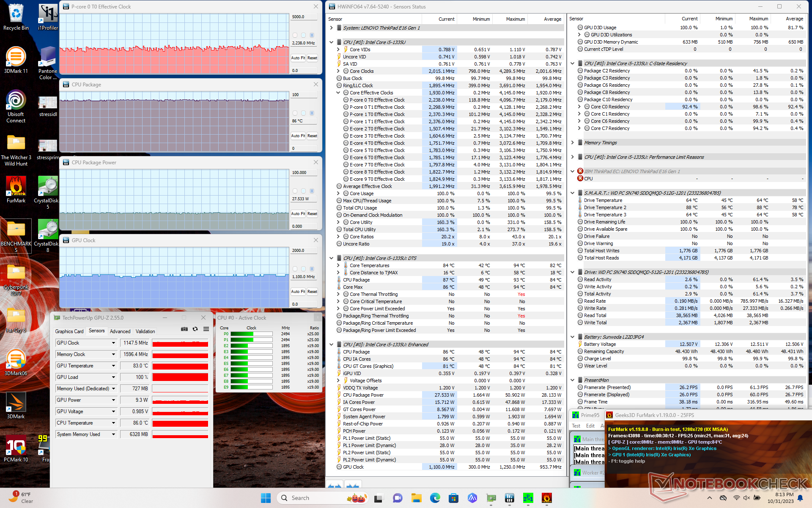Viewport: 812px width, 508px height.
Task: Click the red X icon beside IBM ThinkPad EC sensor
Action: (x=580, y=171)
